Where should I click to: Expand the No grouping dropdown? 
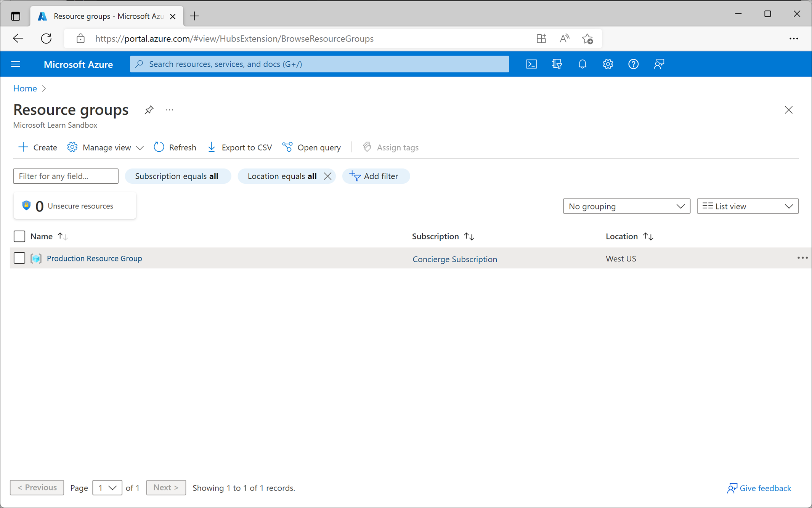tap(626, 206)
